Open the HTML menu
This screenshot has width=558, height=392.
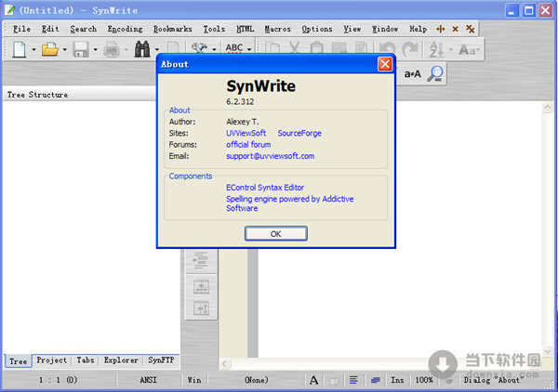(246, 29)
